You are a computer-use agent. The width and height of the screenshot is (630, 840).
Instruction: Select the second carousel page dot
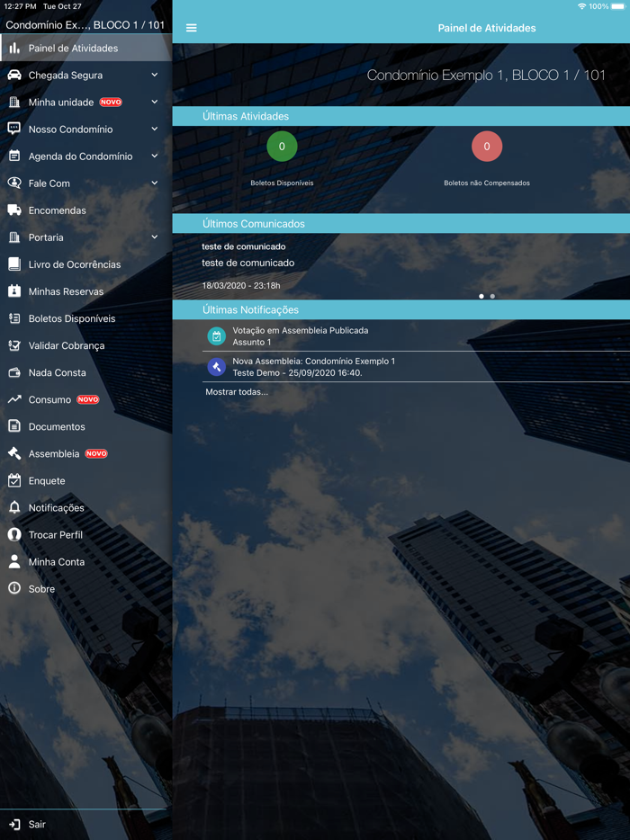[x=492, y=296]
